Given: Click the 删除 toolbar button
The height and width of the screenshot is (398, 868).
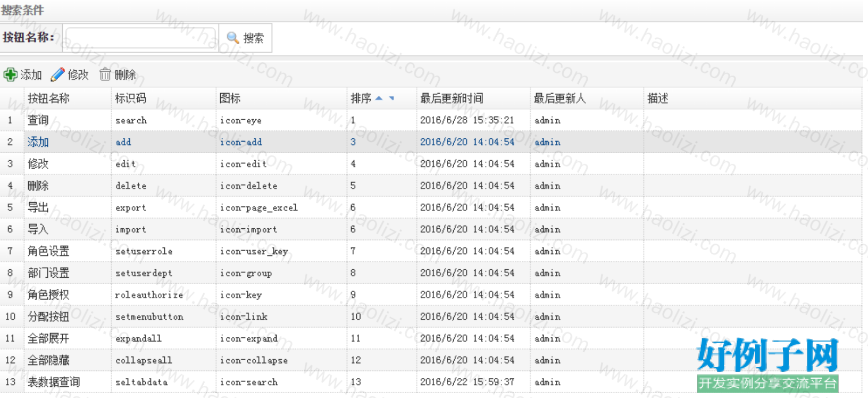Looking at the screenshot, I should coord(118,74).
